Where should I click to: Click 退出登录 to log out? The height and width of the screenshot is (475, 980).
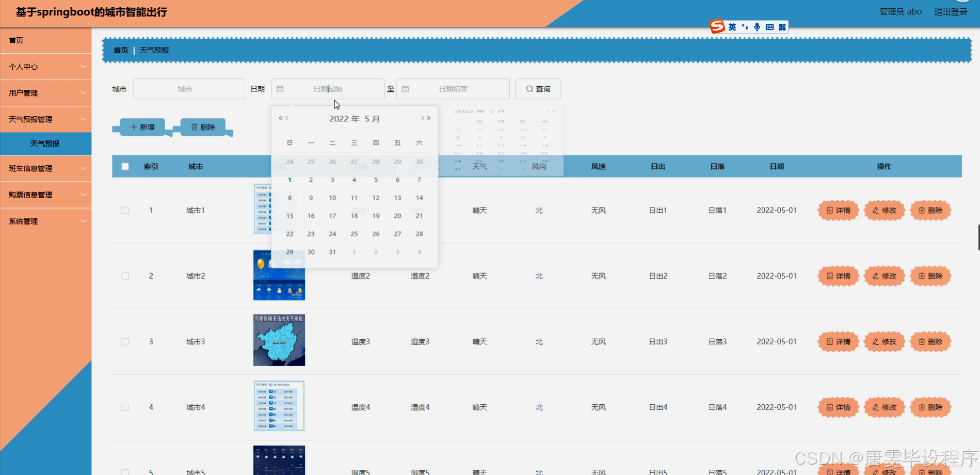point(951,11)
